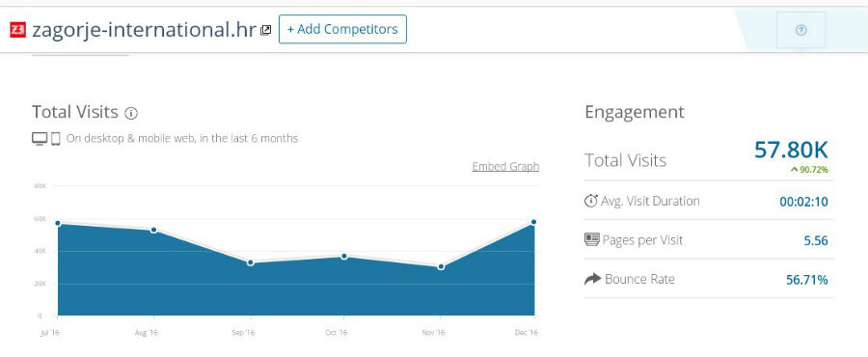Click the Pages per Visit icon
This screenshot has height=357, width=868.
tap(592, 239)
